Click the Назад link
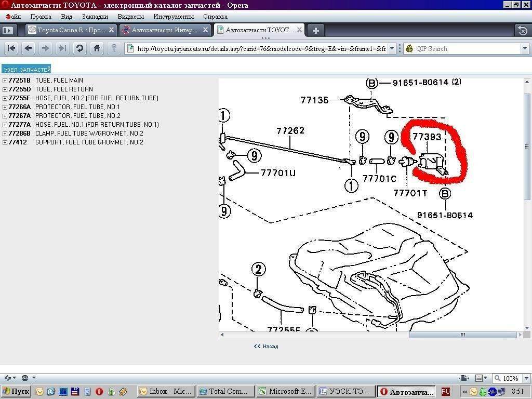 click(x=266, y=346)
